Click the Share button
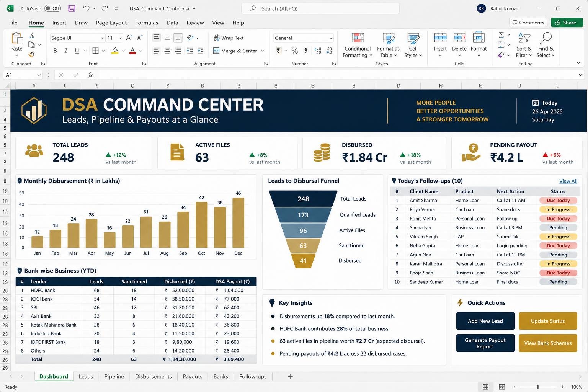 click(567, 23)
